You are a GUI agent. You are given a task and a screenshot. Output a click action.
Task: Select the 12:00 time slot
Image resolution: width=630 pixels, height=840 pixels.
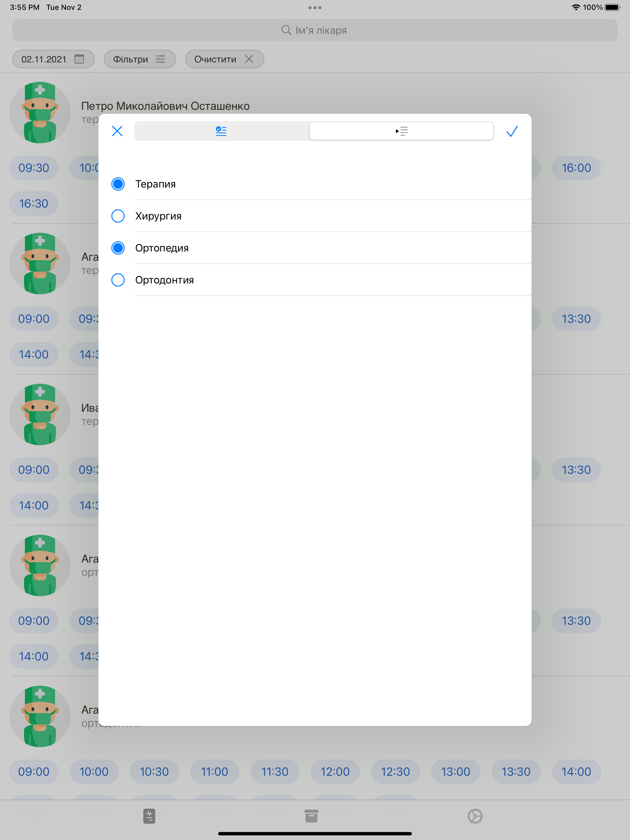click(x=335, y=772)
